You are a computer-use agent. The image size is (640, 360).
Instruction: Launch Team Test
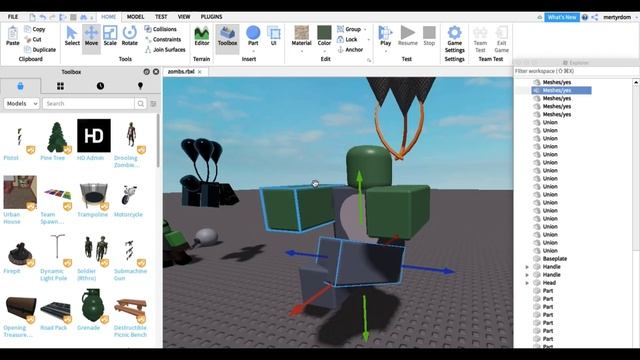[x=480, y=39]
